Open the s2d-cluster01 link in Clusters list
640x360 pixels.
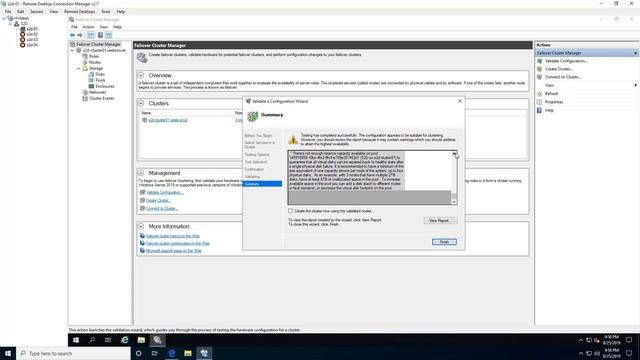pyautogui.click(x=168, y=120)
